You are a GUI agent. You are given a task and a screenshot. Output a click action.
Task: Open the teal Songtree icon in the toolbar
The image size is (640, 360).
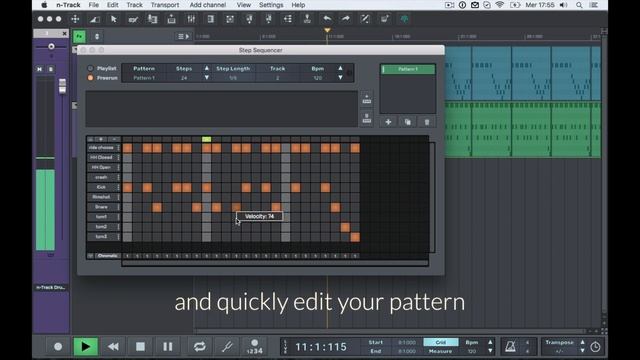coord(404,19)
